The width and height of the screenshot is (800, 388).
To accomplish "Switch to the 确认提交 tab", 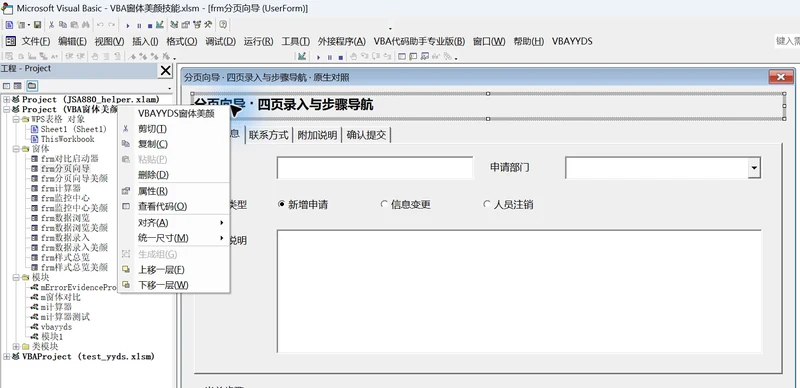I will tap(366, 135).
